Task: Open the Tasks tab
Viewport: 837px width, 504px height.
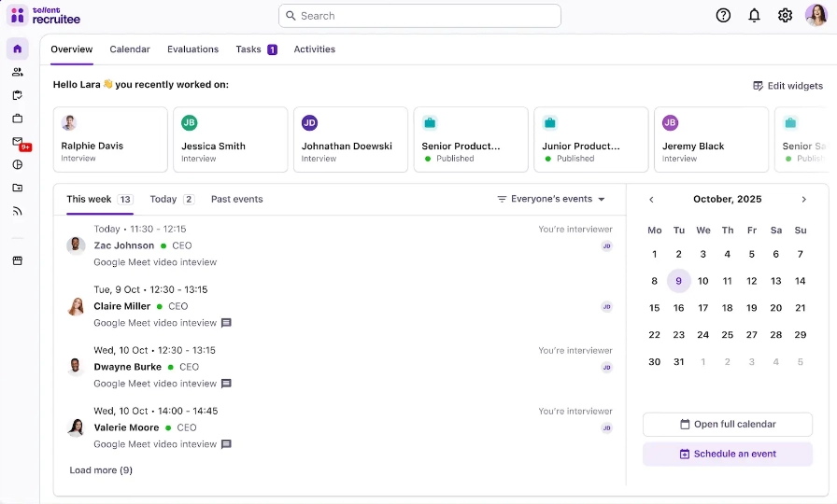Action: [x=256, y=49]
